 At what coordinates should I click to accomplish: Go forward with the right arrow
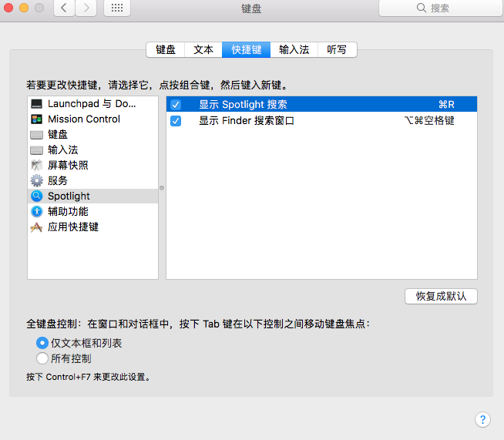86,8
